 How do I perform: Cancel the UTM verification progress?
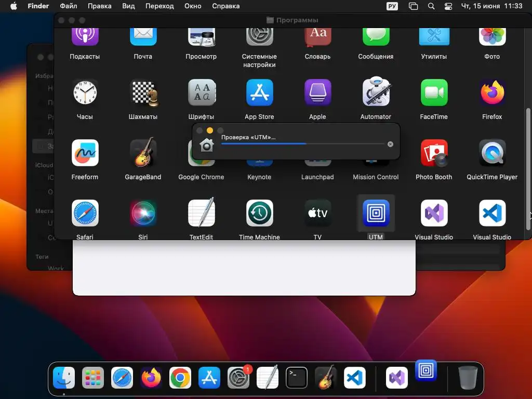click(x=390, y=144)
